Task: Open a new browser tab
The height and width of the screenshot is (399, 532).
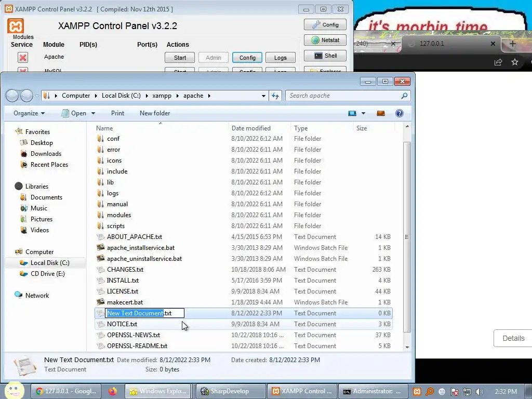Action: pos(513,44)
